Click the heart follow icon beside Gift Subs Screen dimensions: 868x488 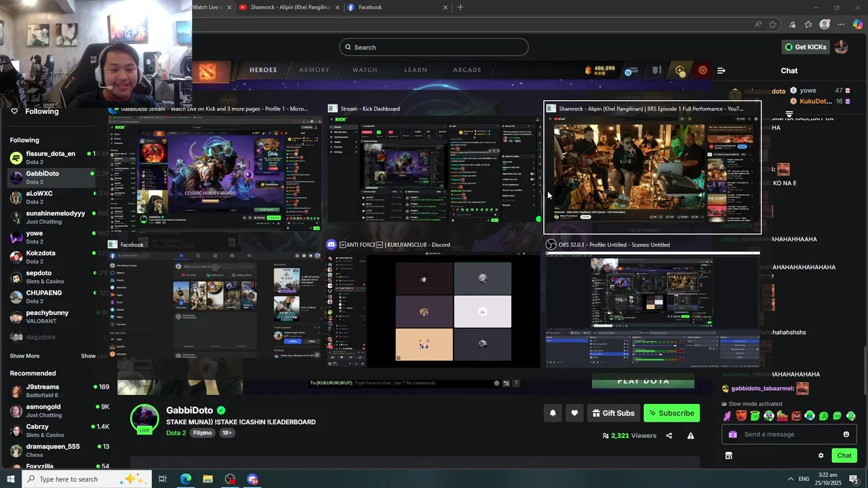tap(574, 413)
